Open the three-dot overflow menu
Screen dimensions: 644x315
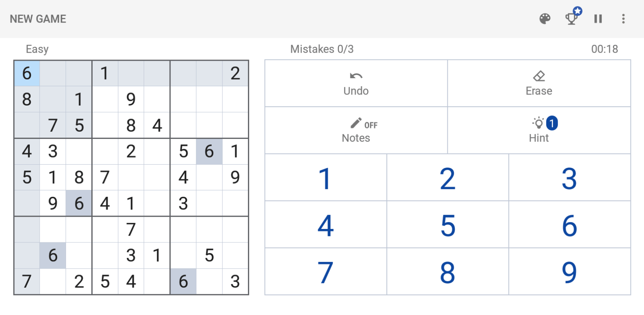tap(623, 19)
